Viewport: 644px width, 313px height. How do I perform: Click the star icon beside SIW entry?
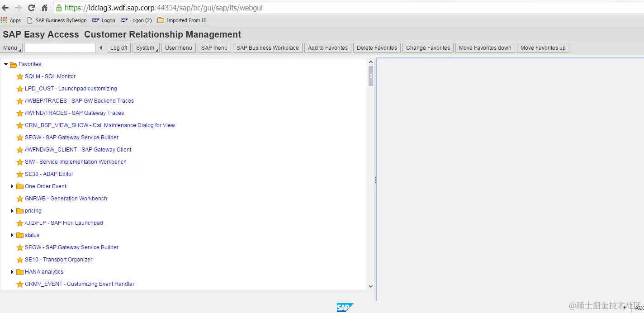(x=20, y=162)
